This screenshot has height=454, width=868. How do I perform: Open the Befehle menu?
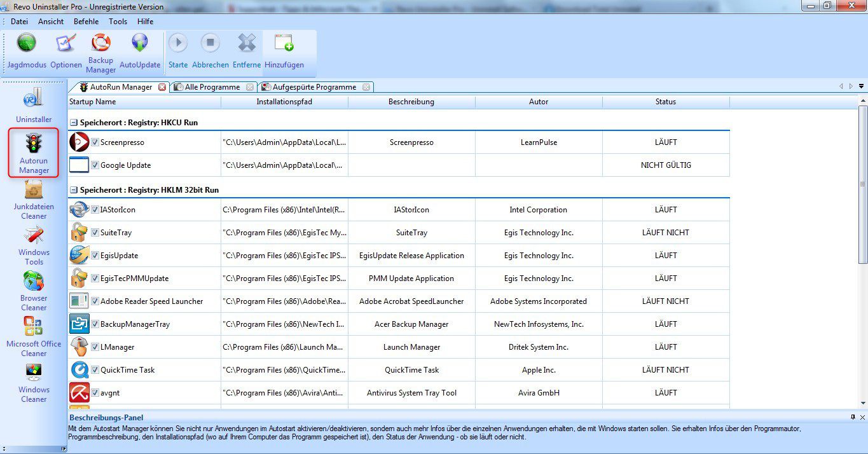pyautogui.click(x=86, y=21)
